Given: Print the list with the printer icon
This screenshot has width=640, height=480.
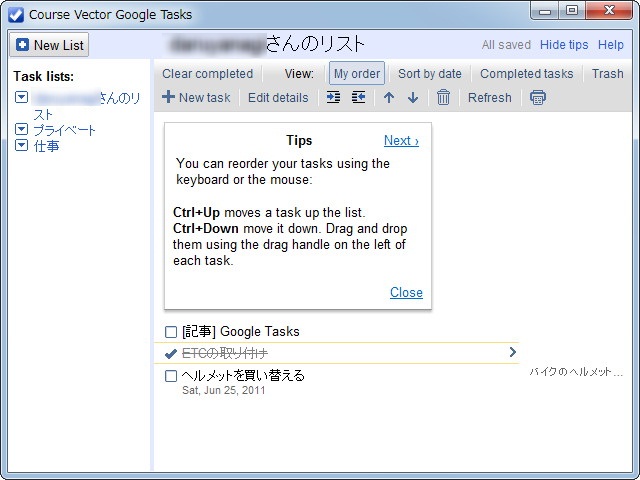Looking at the screenshot, I should coord(538,98).
